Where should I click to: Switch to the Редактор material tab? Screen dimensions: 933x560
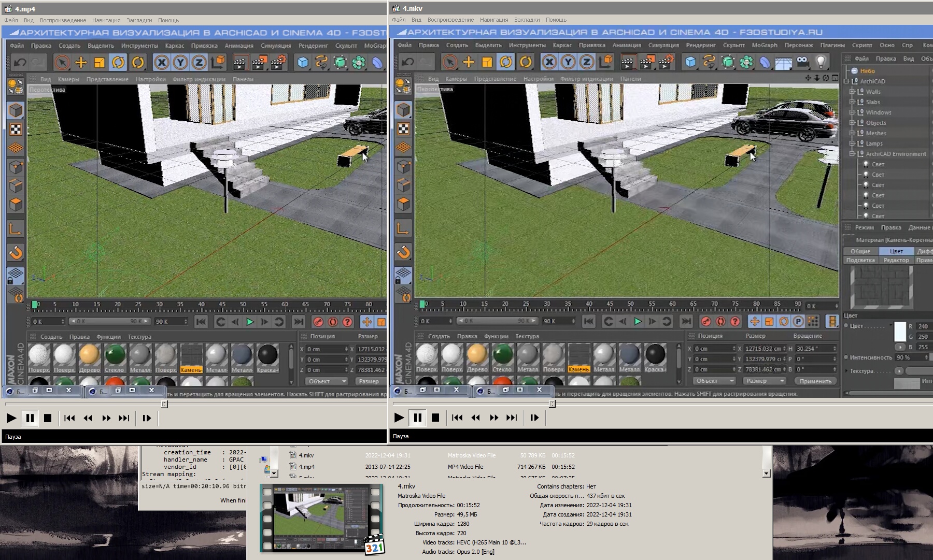click(x=896, y=260)
